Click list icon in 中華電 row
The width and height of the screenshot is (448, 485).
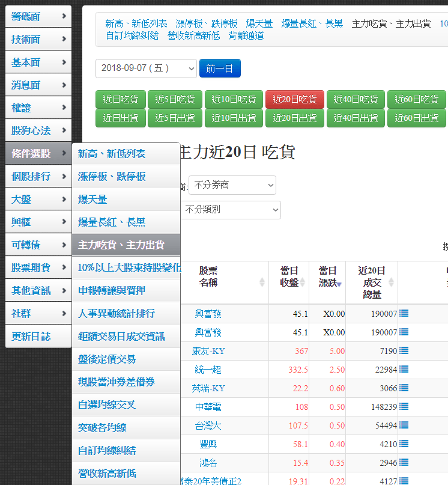[x=404, y=407]
